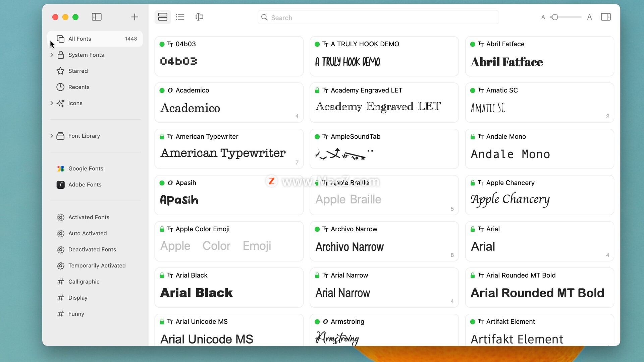Open Temporarily Activated collection
644x362 pixels.
[97, 265]
